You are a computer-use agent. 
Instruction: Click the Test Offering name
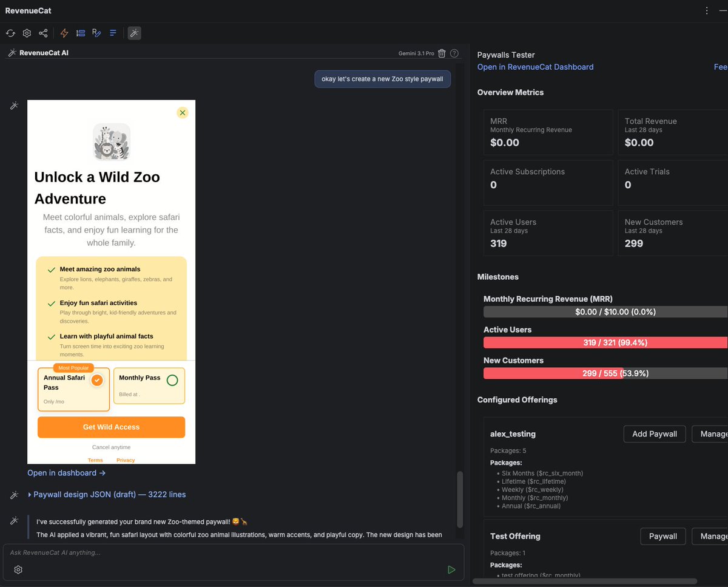[x=515, y=536]
